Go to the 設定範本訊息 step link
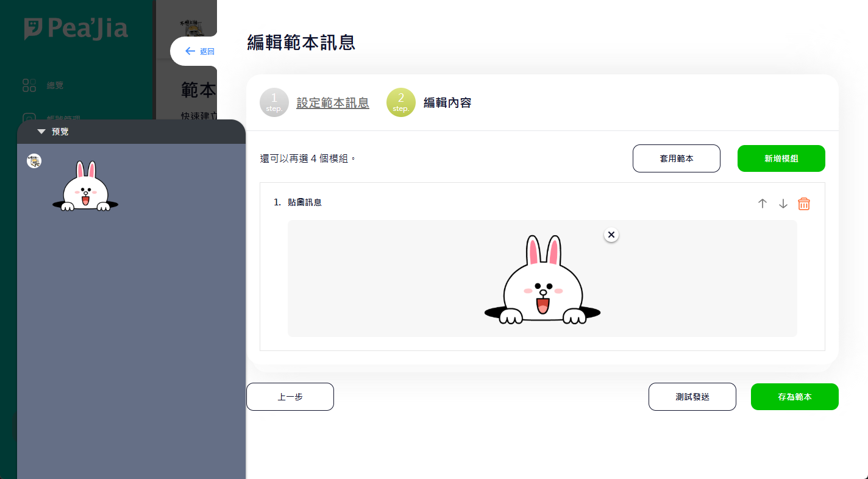The height and width of the screenshot is (479, 868). point(332,103)
